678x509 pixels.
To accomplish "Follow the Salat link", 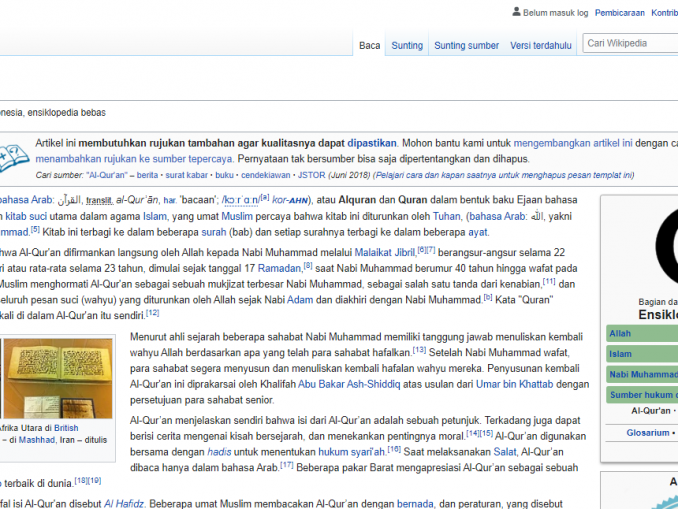I will point(505,452).
